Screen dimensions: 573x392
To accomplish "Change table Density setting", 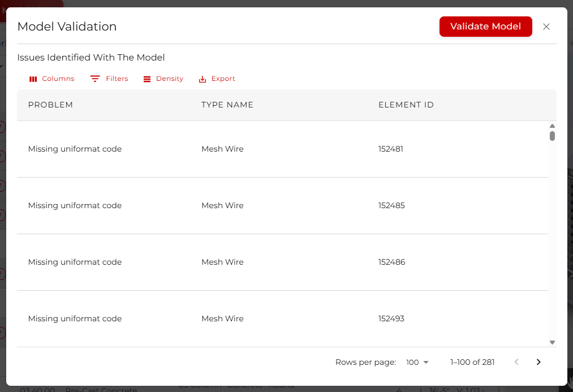I will pyautogui.click(x=163, y=79).
